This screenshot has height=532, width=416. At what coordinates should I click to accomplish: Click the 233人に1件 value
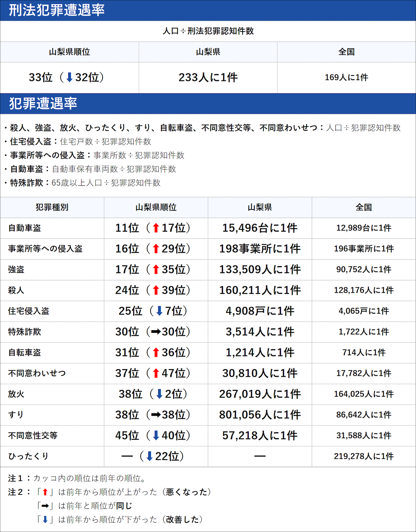208,78
